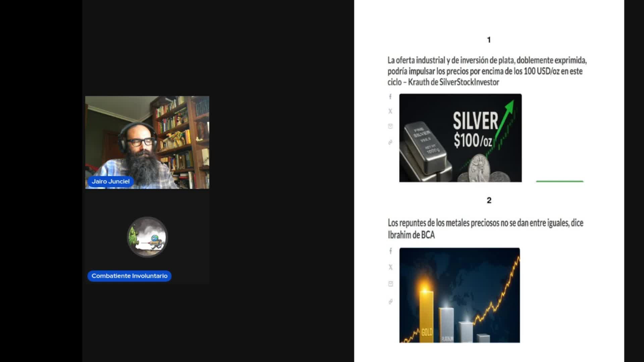Click the green underline beside silver image

(559, 181)
